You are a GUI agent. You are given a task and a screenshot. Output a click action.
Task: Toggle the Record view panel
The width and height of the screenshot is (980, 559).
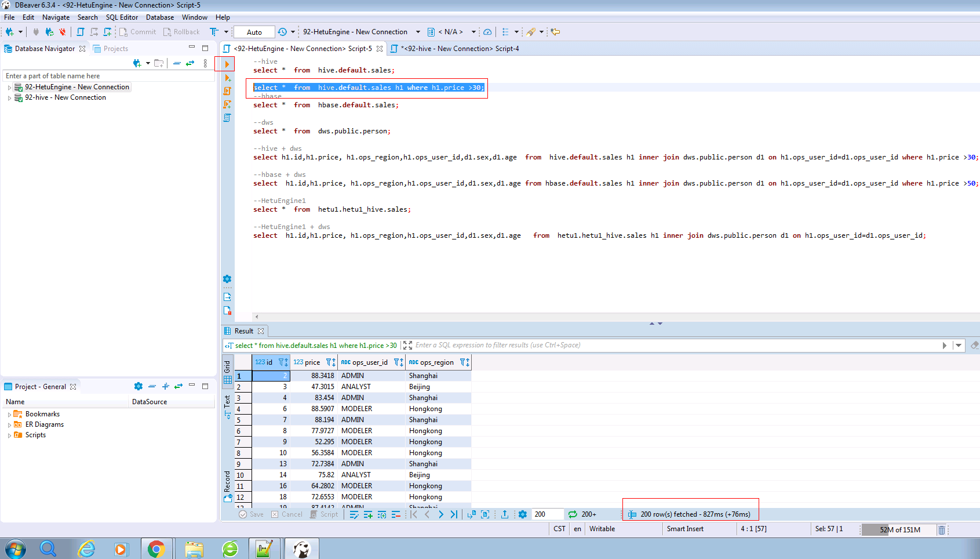pyautogui.click(x=227, y=486)
